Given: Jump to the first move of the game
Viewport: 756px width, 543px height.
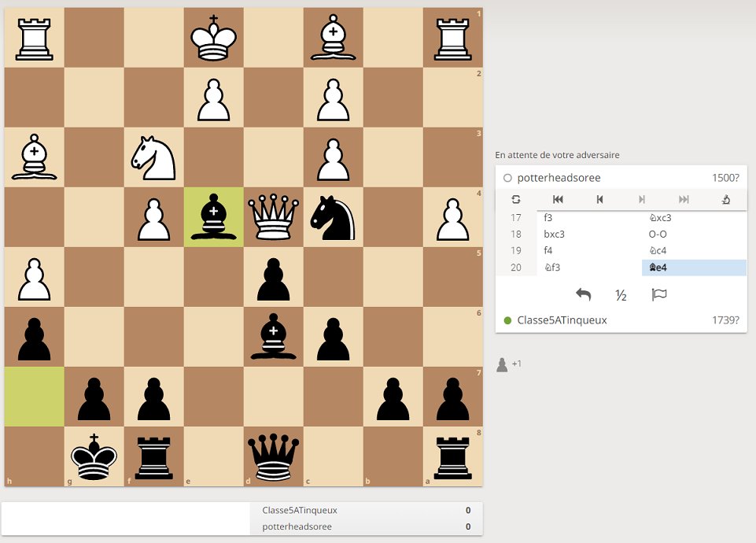Looking at the screenshot, I should pos(559,199).
